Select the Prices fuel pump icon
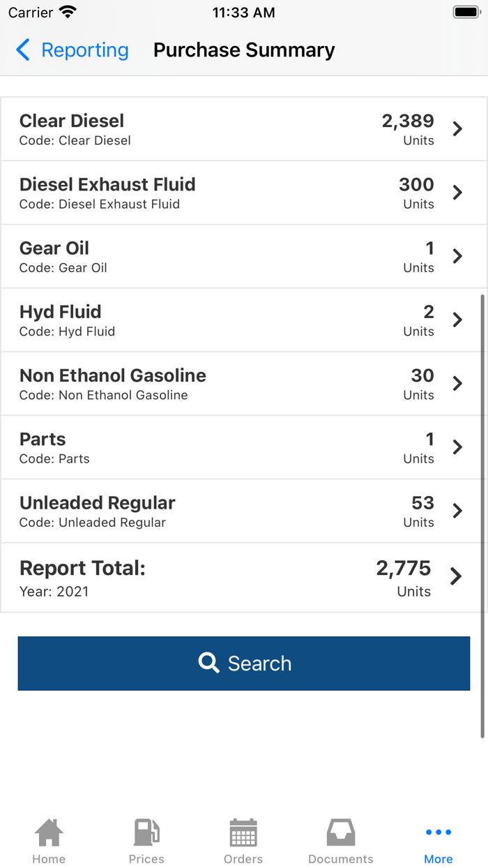This screenshot has width=488, height=868. tap(146, 832)
